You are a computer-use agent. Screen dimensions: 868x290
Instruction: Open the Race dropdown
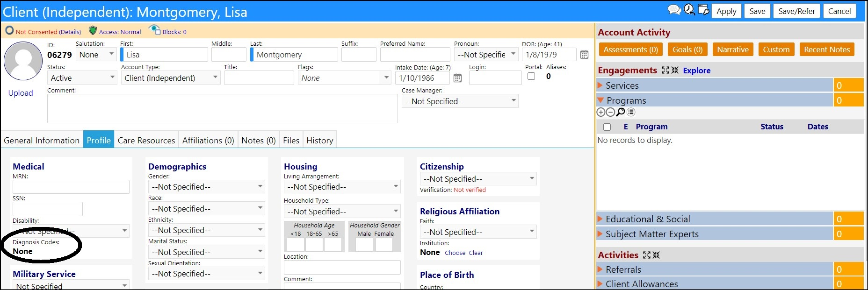[x=207, y=208]
